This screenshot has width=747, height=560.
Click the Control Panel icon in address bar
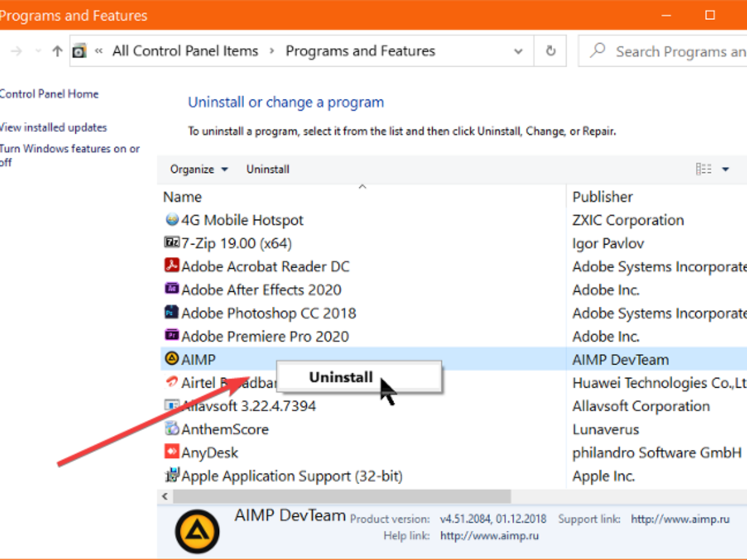pyautogui.click(x=79, y=51)
